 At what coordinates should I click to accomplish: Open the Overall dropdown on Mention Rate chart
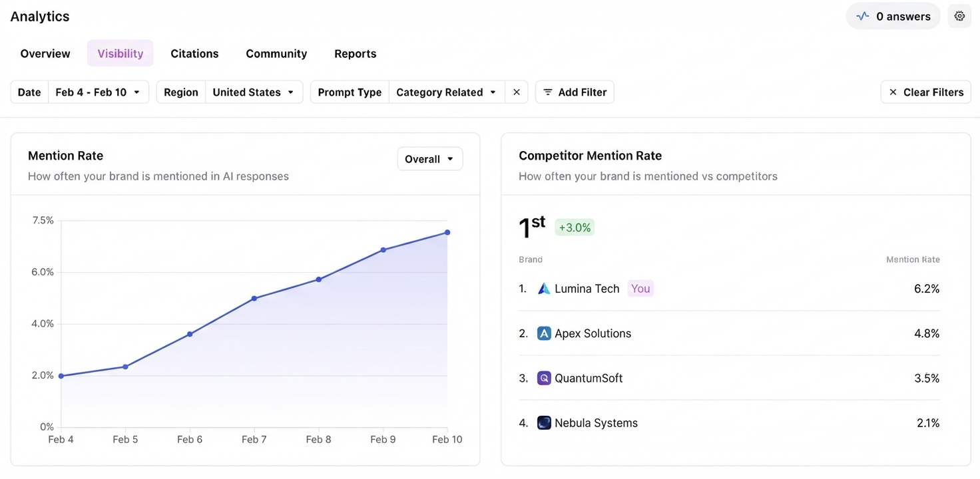pyautogui.click(x=429, y=158)
